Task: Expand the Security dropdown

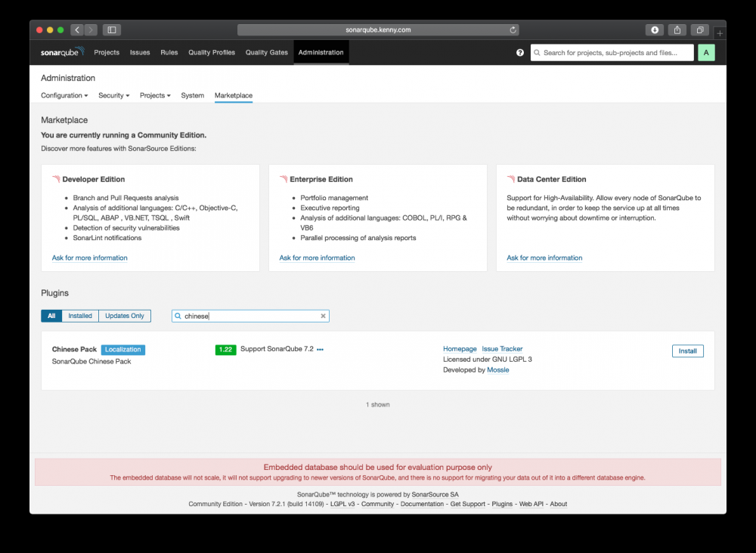Action: (x=113, y=95)
